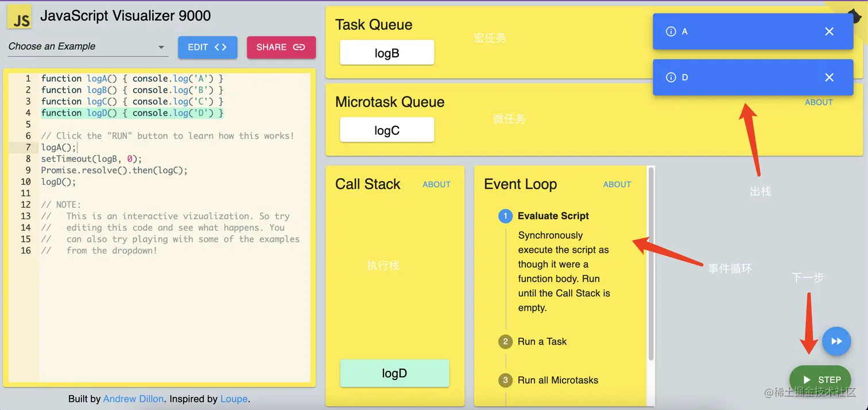
Task: Select step 2 Run a Task
Action: tap(533, 342)
